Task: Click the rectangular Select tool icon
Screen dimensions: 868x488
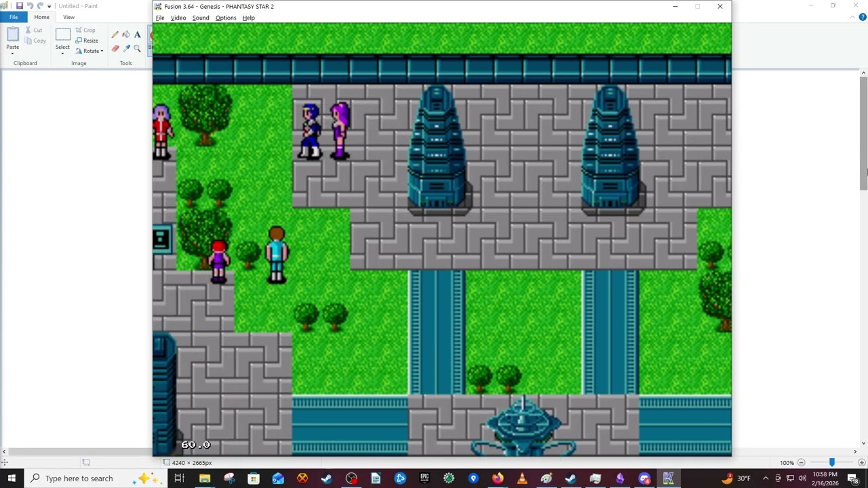Action: tap(62, 35)
